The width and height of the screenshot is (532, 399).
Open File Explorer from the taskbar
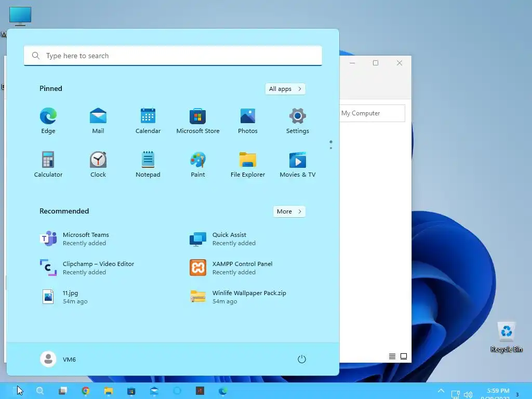(108, 391)
